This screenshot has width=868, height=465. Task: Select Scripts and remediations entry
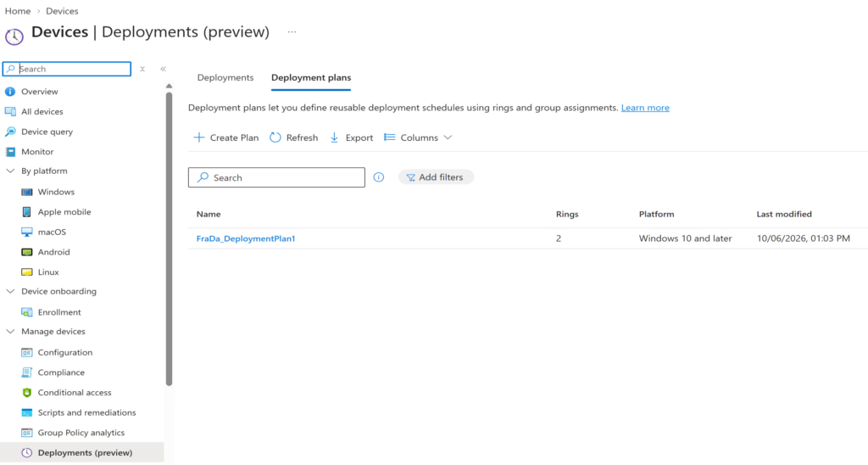point(87,412)
